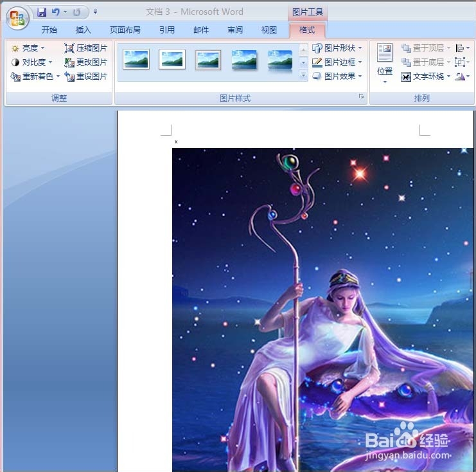Switch to the 开始 tab

tap(49, 30)
